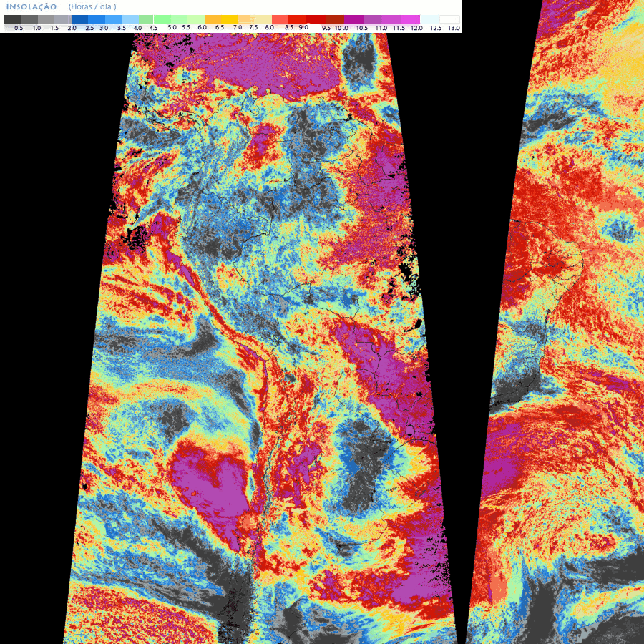Select the '7.5' legend value

(253, 27)
